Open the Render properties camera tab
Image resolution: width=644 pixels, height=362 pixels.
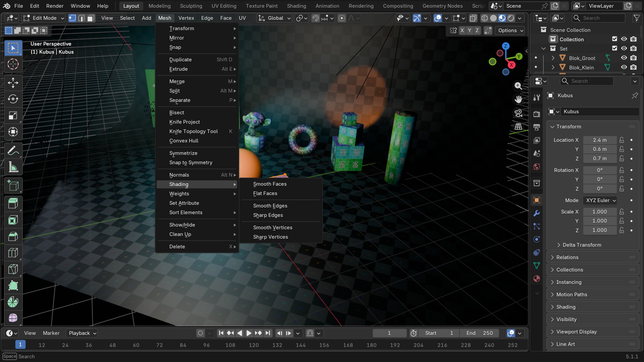[537, 114]
